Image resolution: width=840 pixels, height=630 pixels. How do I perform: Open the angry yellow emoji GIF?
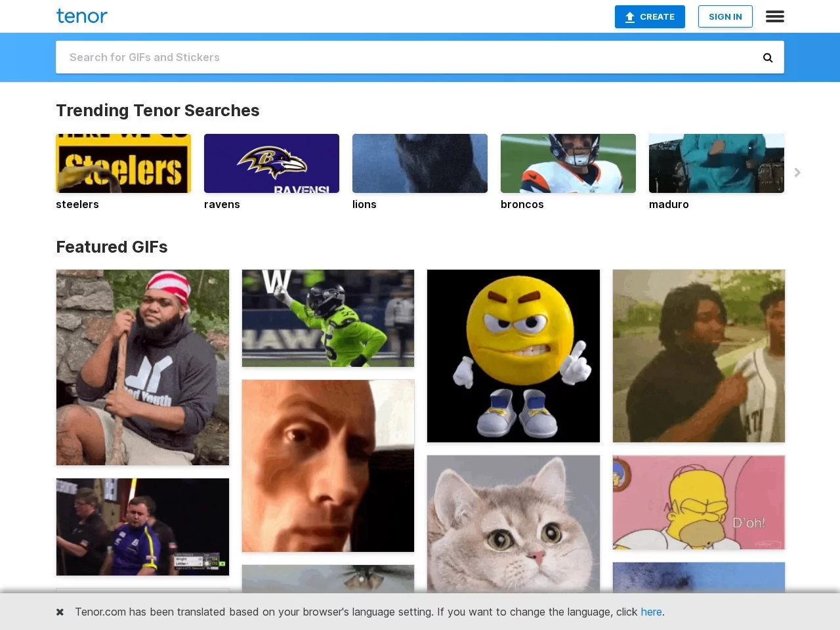point(513,356)
